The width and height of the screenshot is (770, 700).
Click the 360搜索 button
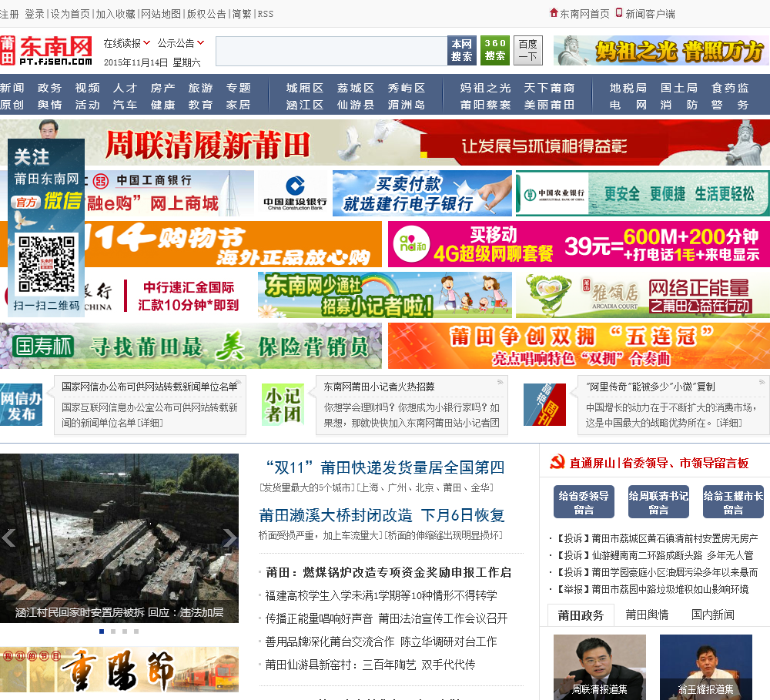[495, 51]
